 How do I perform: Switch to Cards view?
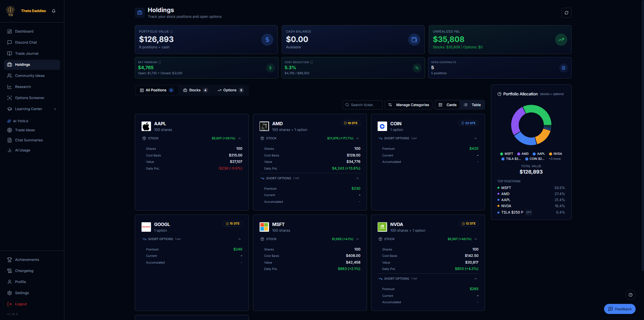pos(447,105)
